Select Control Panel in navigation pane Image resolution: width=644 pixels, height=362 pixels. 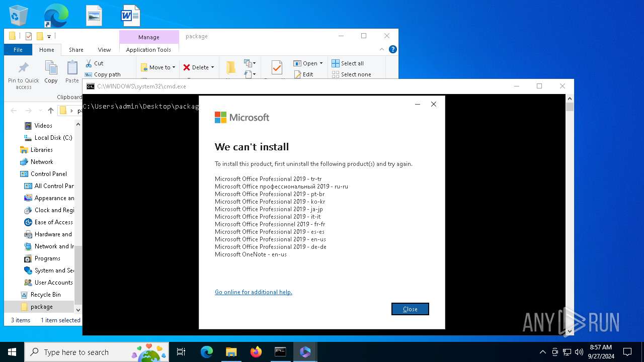click(43, 174)
